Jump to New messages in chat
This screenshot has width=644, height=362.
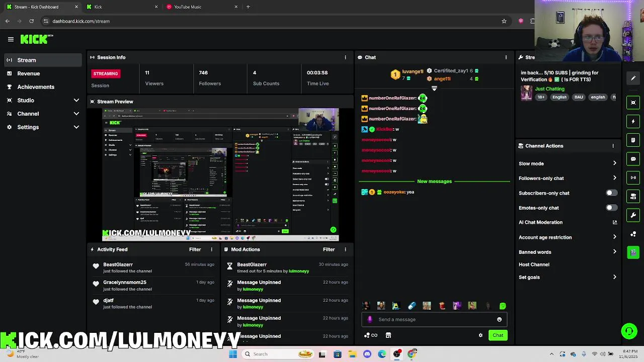click(434, 182)
